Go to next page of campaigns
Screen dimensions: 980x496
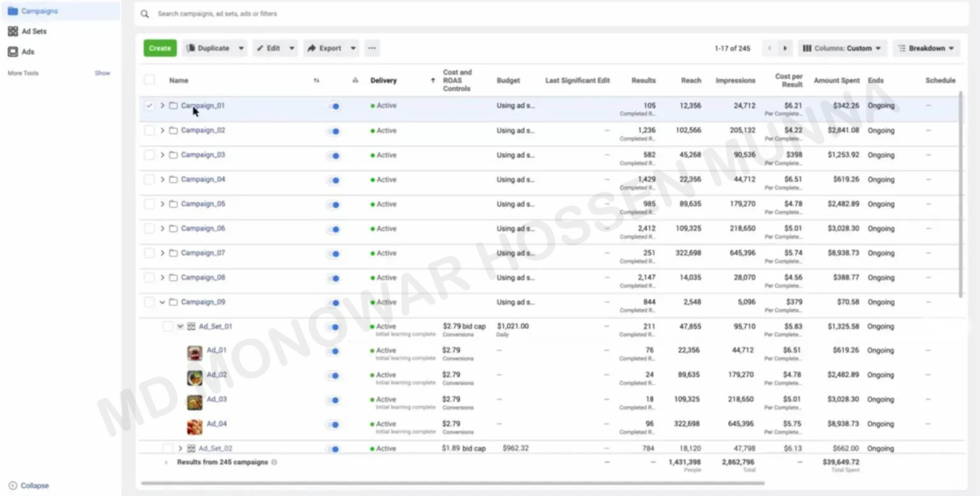click(785, 48)
